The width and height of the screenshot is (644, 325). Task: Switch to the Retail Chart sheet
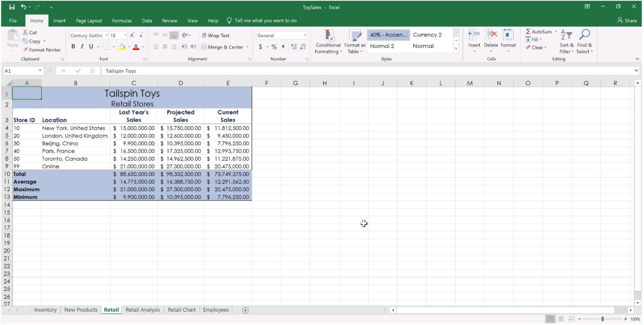tap(182, 310)
